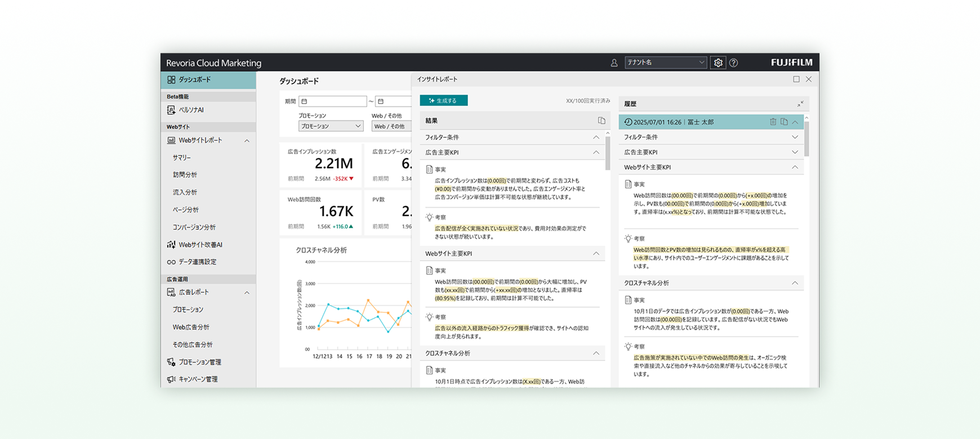Viewport: 980px width, 439px height.
Task: Shrink the 履歴 panel with the collapse arrows icon
Action: 800,104
